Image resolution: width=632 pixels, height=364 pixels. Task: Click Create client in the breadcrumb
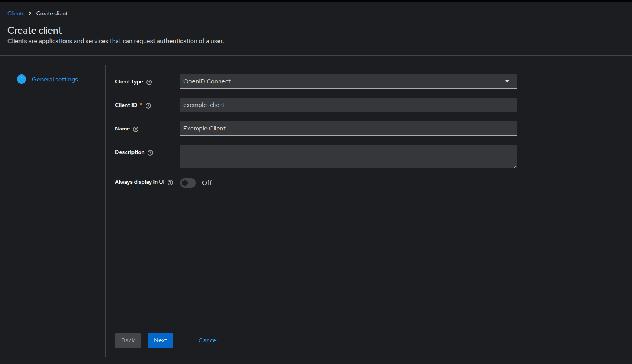point(51,13)
